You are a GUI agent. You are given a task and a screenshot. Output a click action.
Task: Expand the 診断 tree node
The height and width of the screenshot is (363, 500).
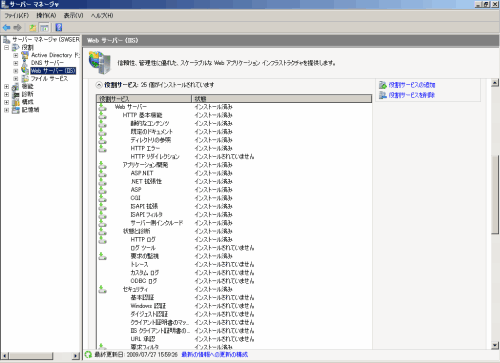(6, 94)
